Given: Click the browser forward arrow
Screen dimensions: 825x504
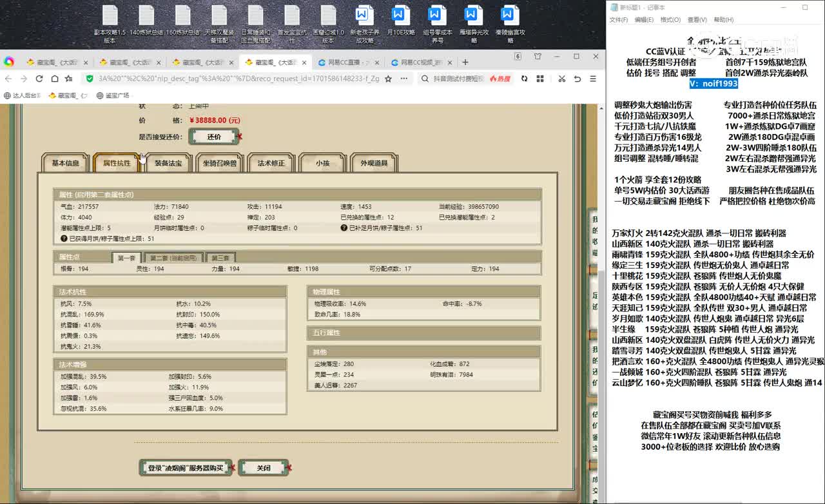Looking at the screenshot, I should coord(24,79).
